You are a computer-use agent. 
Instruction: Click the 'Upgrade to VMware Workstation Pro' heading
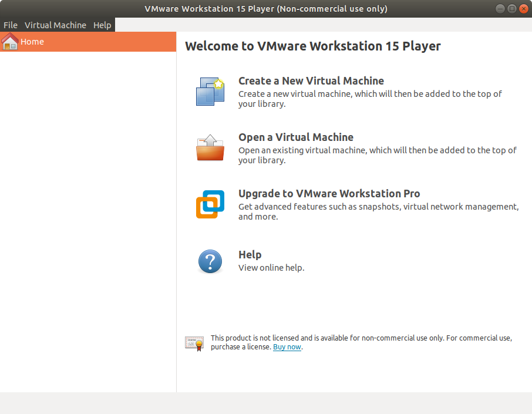click(329, 194)
